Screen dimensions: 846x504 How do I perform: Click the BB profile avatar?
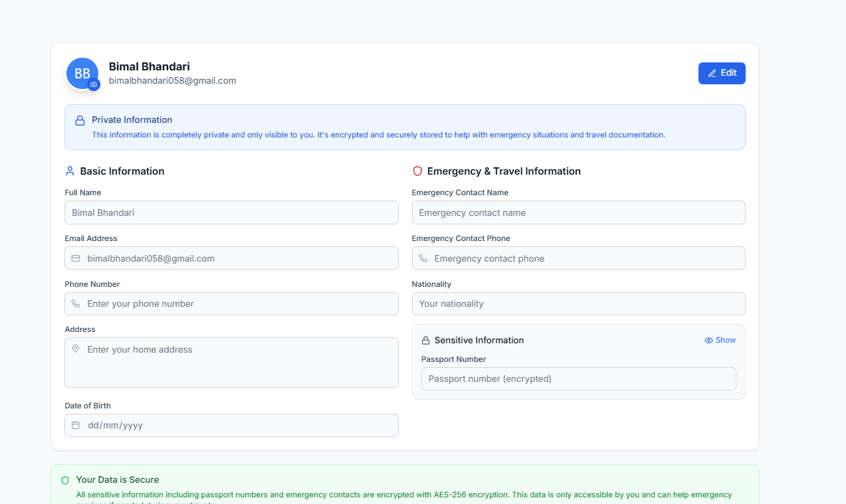coord(81,73)
